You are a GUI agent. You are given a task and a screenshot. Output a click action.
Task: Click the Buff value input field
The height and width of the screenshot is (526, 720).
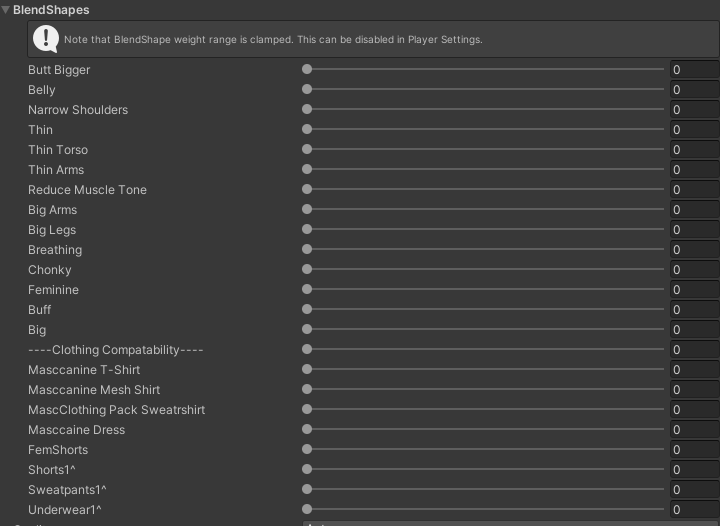(693, 310)
